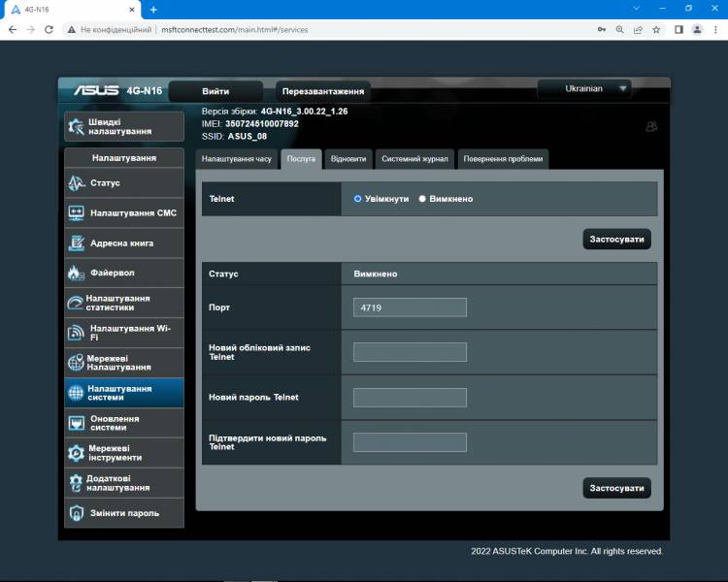The image size is (728, 582).
Task: Open the saved passwords key icon
Action: point(602,30)
